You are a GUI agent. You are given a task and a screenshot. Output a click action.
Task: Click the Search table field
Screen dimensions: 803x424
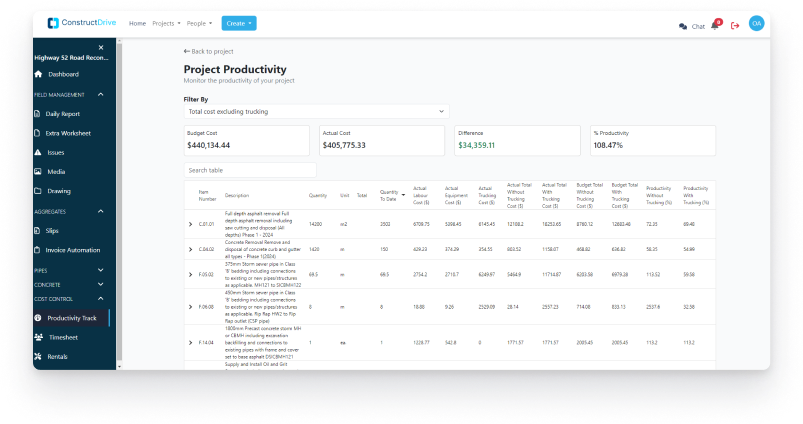[x=250, y=171]
